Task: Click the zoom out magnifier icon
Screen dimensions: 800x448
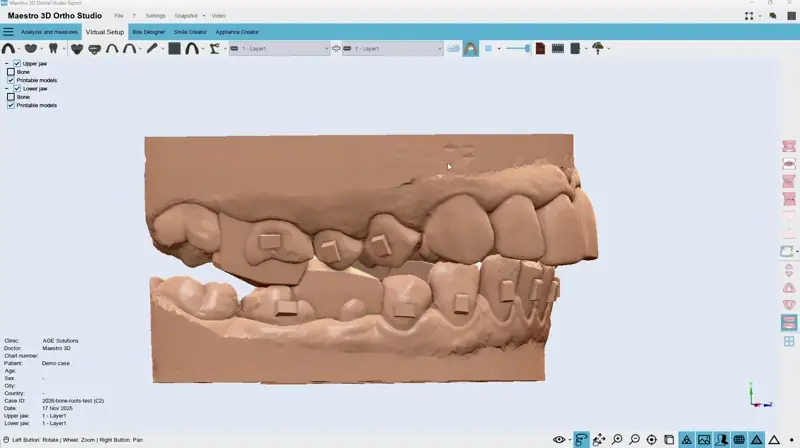Action: [634, 439]
